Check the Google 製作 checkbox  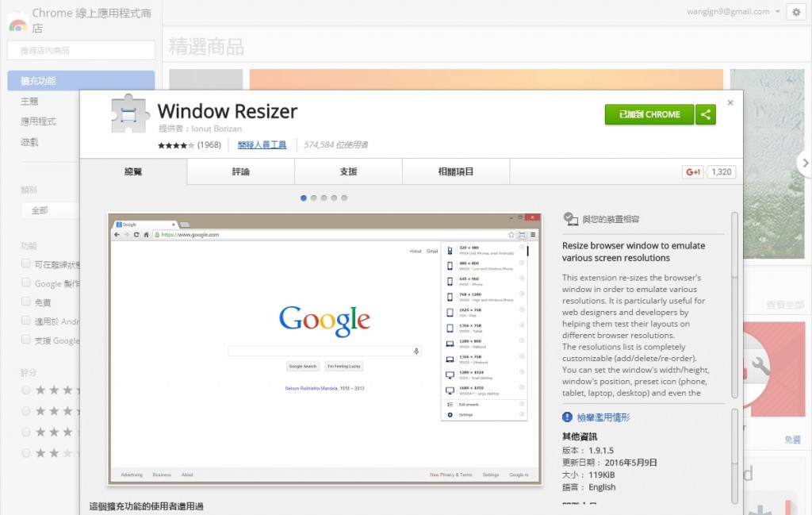(x=26, y=282)
